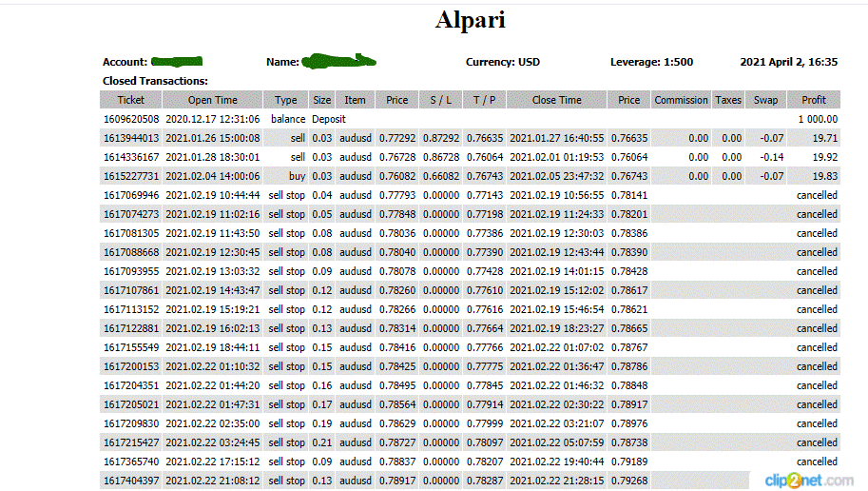Click open price 0.78078

point(396,271)
